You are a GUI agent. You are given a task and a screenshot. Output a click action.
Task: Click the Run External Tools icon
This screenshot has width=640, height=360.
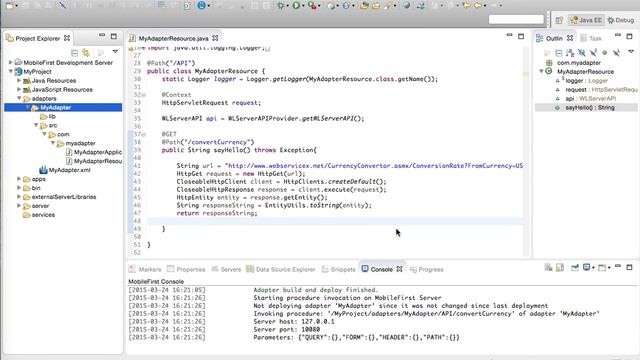312,5
